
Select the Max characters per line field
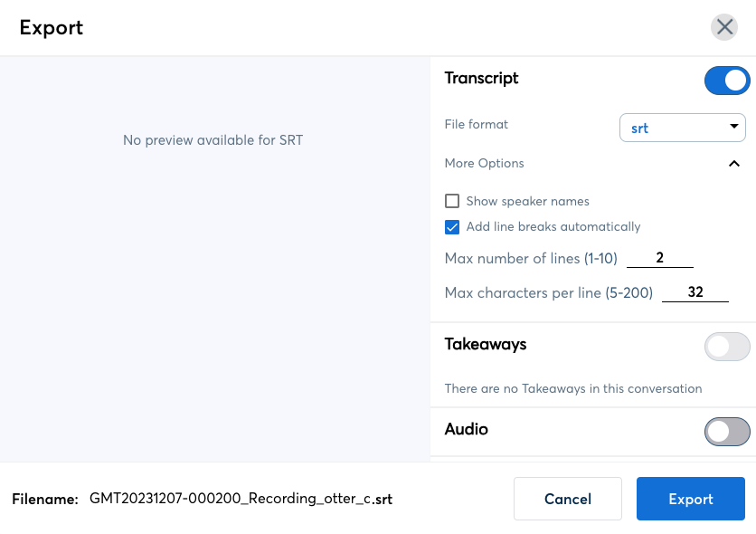[x=695, y=291]
